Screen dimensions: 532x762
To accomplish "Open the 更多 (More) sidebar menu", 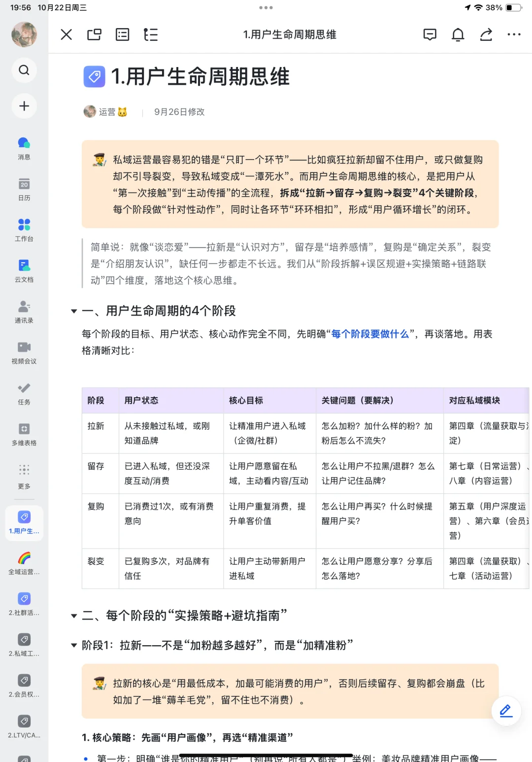I will point(24,475).
